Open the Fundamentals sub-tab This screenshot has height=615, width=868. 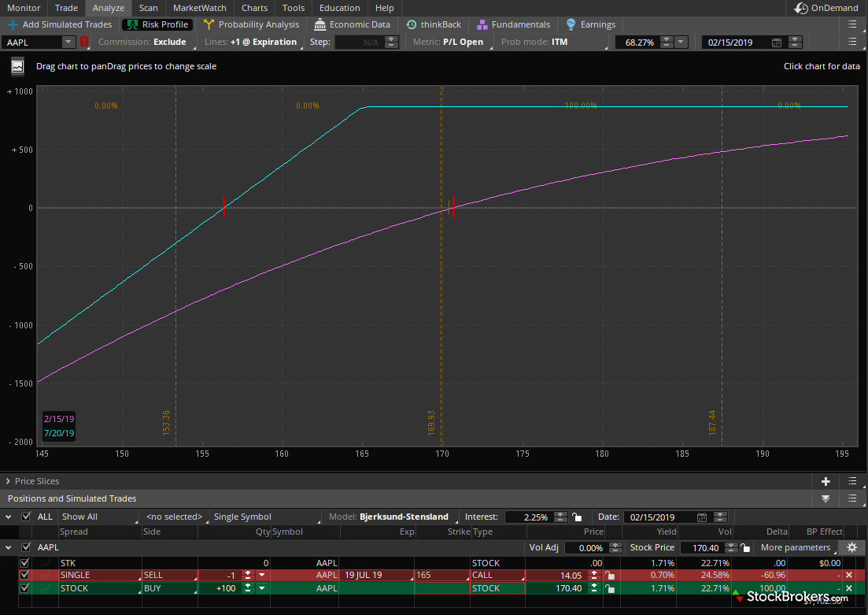point(513,24)
